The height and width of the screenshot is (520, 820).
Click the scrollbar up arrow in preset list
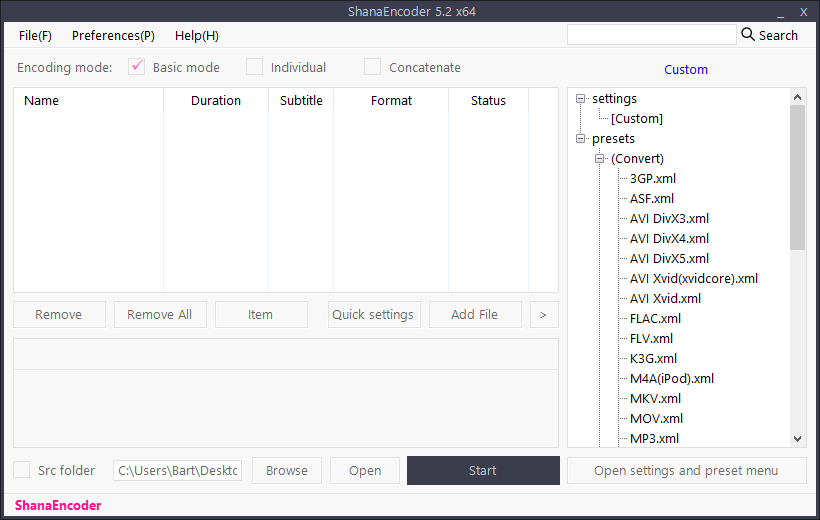click(797, 97)
